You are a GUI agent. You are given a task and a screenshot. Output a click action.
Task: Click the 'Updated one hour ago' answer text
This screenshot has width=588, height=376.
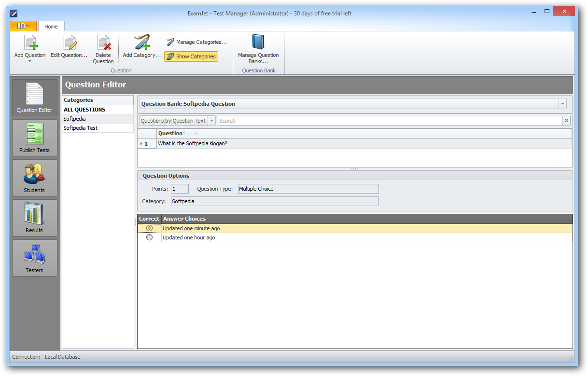189,237
